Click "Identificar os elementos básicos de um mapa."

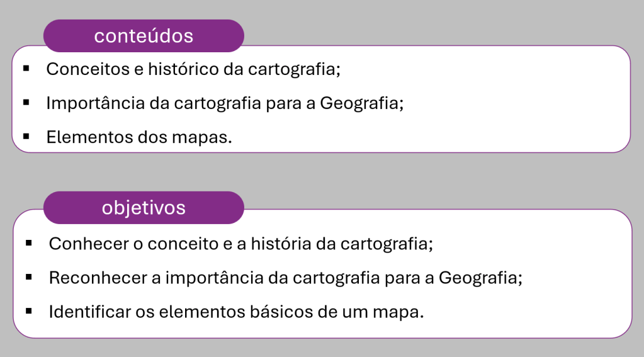coord(237,312)
